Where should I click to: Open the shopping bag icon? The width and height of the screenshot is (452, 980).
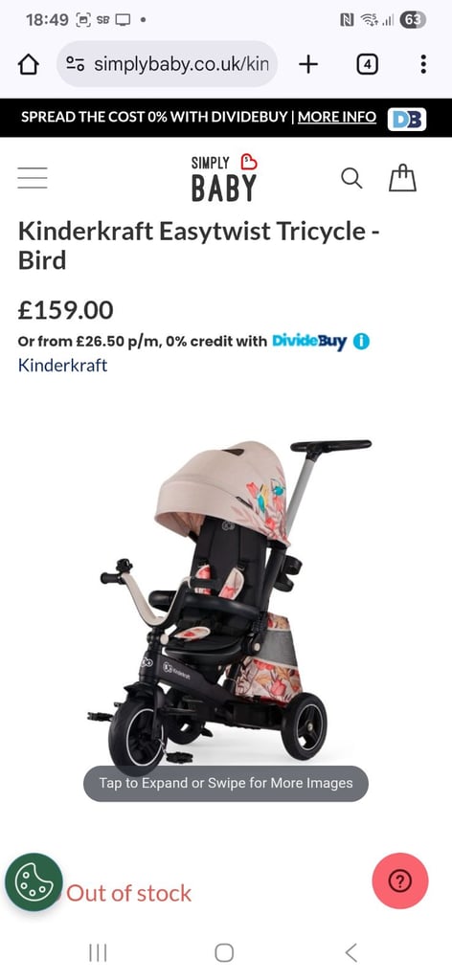coord(402,177)
